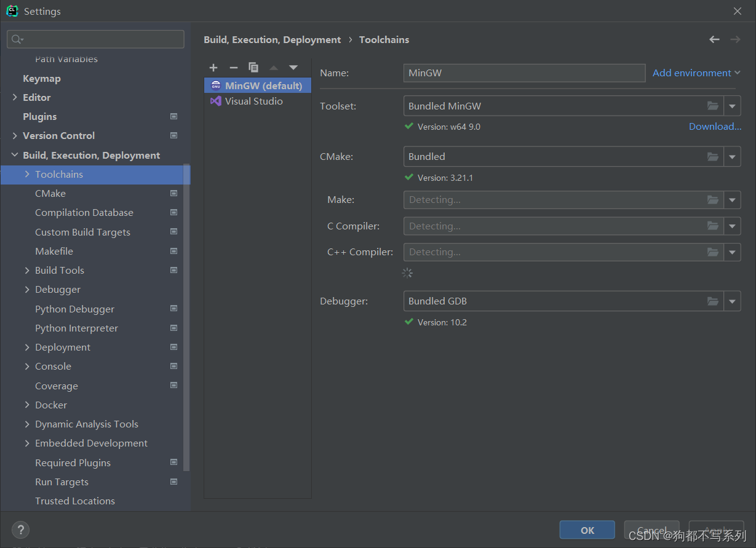
Task: Open the Add environment dropdown
Action: (x=696, y=73)
